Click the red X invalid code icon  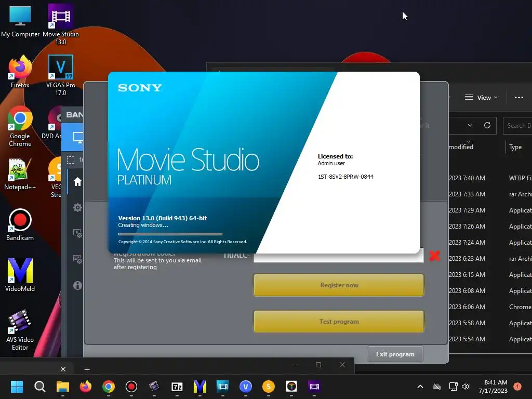[x=435, y=256]
